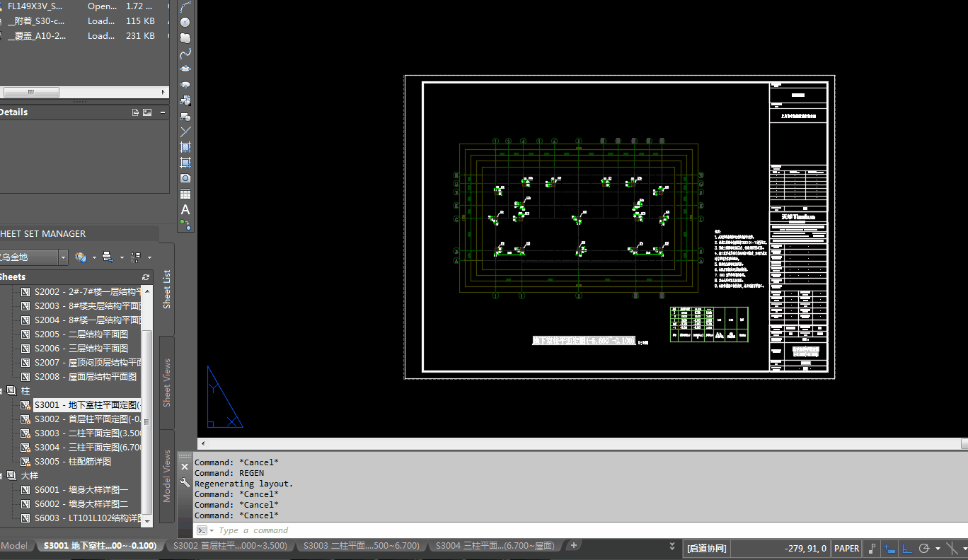
Task: Add a new layout with plus button
Action: (574, 545)
